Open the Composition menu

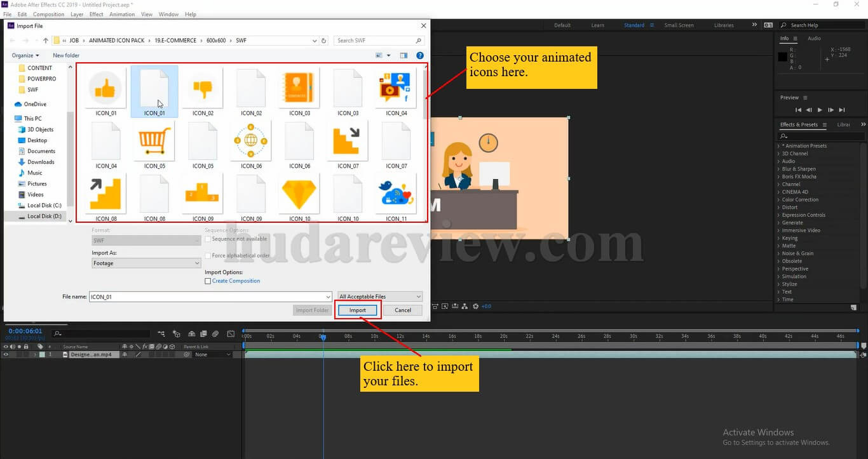click(x=48, y=14)
